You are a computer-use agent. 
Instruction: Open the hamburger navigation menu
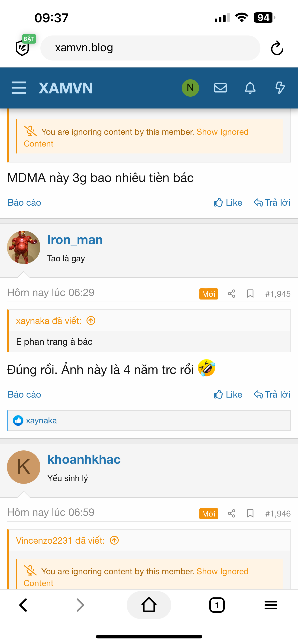[19, 88]
